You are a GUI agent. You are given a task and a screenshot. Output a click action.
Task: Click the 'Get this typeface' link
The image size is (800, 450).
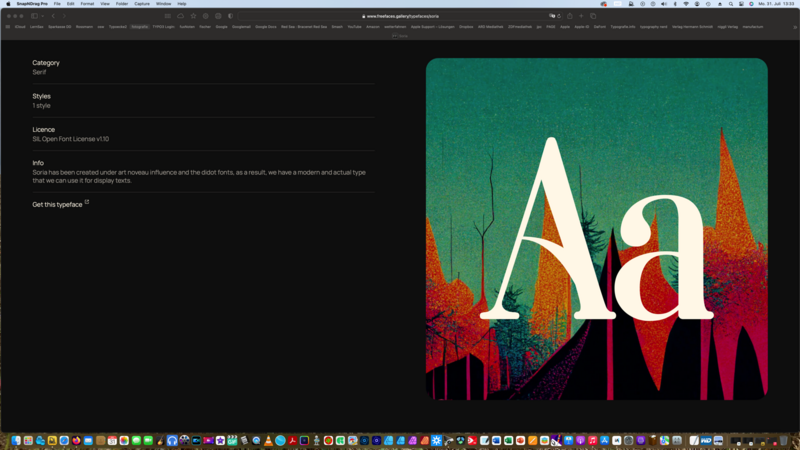point(58,204)
